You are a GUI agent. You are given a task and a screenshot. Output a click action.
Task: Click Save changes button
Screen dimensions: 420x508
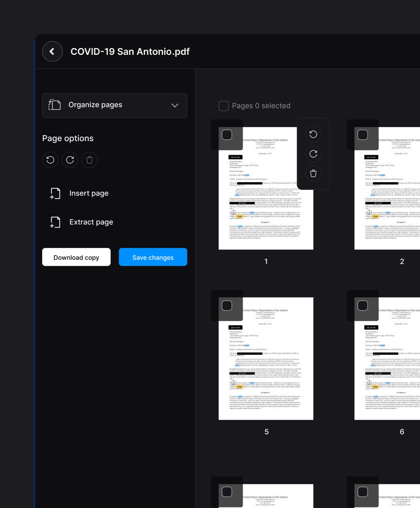click(153, 257)
